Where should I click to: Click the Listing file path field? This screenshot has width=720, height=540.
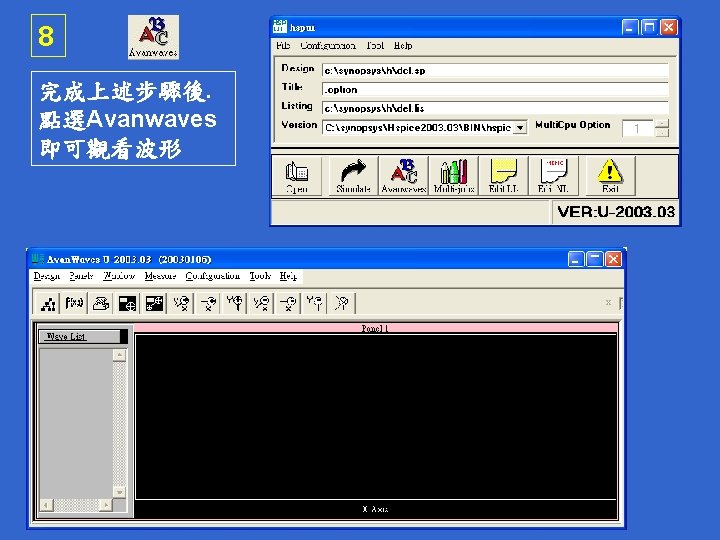click(495, 108)
